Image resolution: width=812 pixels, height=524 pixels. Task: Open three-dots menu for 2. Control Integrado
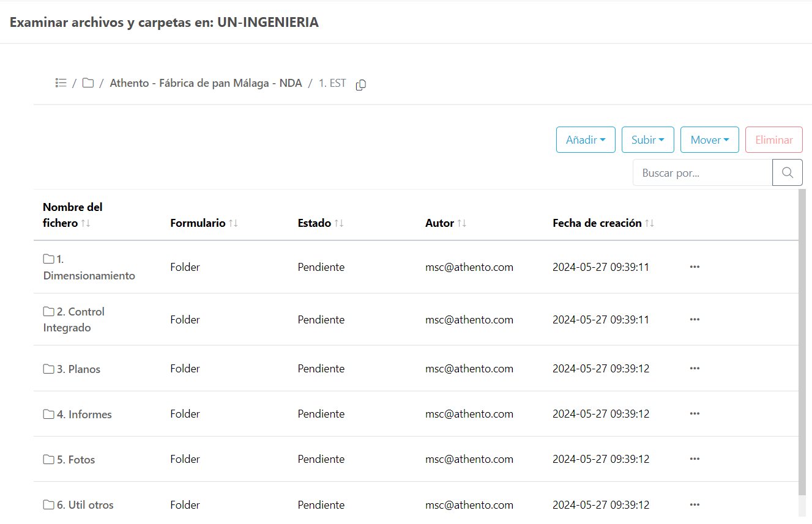click(x=695, y=320)
